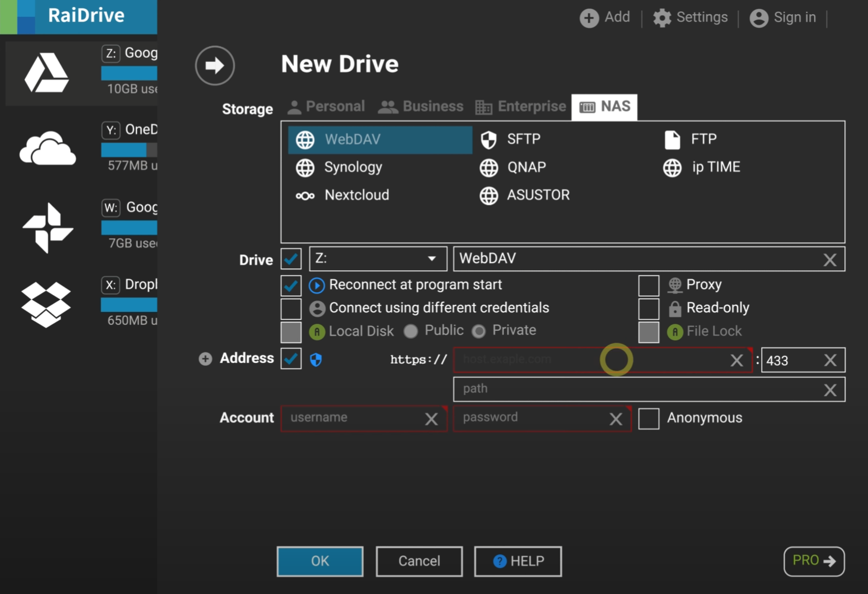Switch to the Business storage tab
The height and width of the screenshot is (594, 868).
click(x=421, y=107)
